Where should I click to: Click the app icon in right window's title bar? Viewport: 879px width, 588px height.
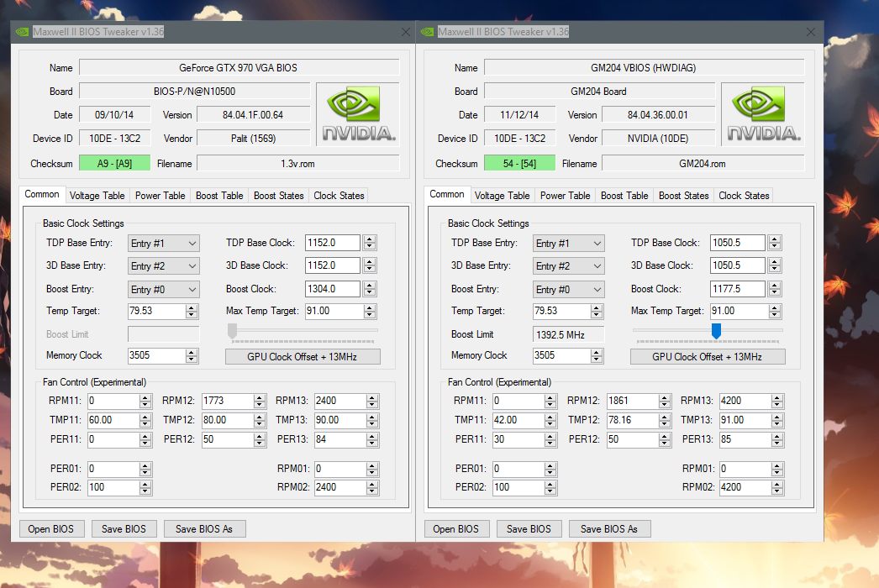click(x=427, y=32)
